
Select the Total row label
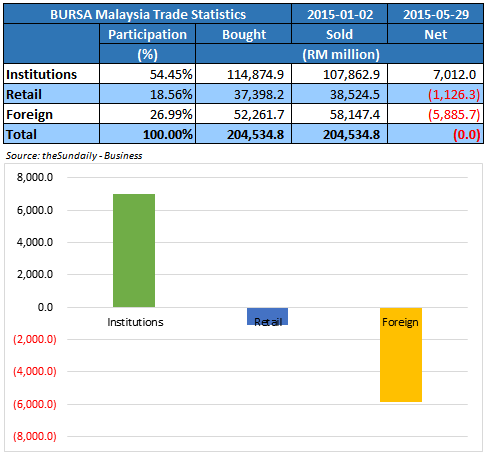point(51,134)
